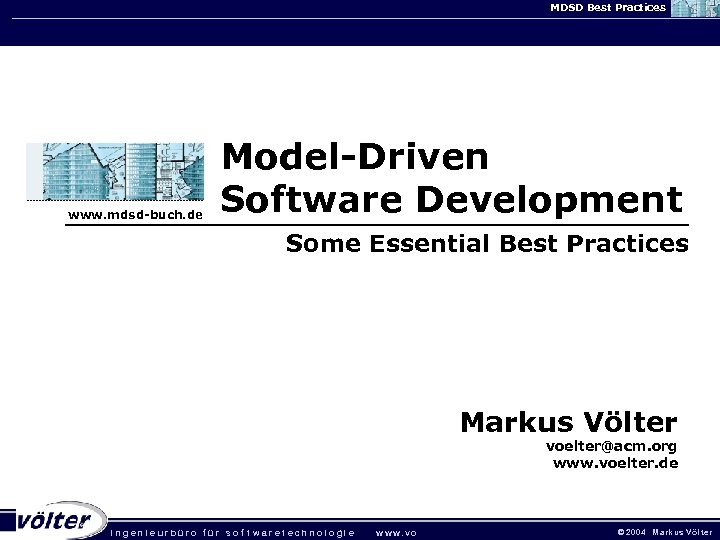
Task: Open the www.voelter.de website link
Action: (615, 463)
